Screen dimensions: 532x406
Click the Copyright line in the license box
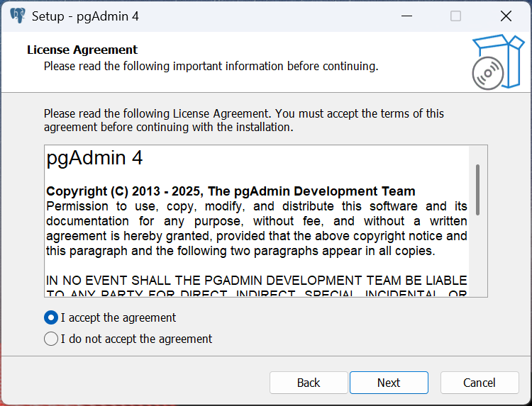coord(231,191)
